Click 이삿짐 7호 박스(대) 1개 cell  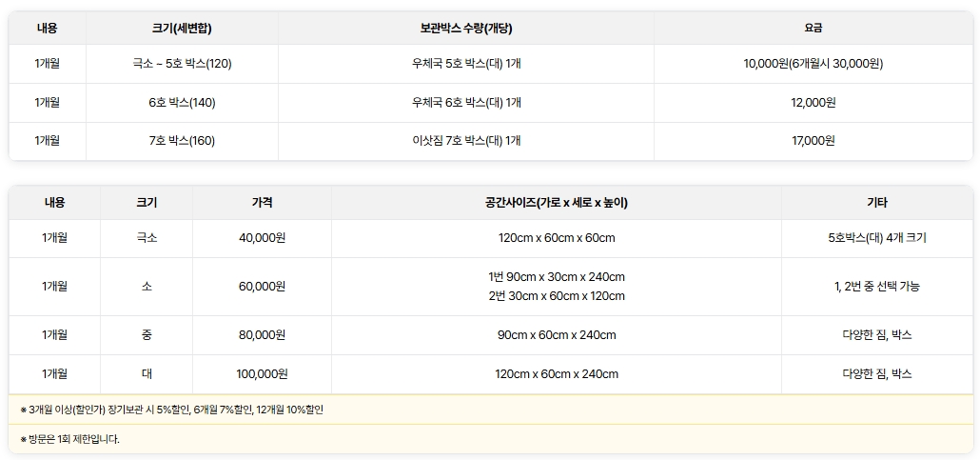click(466, 141)
